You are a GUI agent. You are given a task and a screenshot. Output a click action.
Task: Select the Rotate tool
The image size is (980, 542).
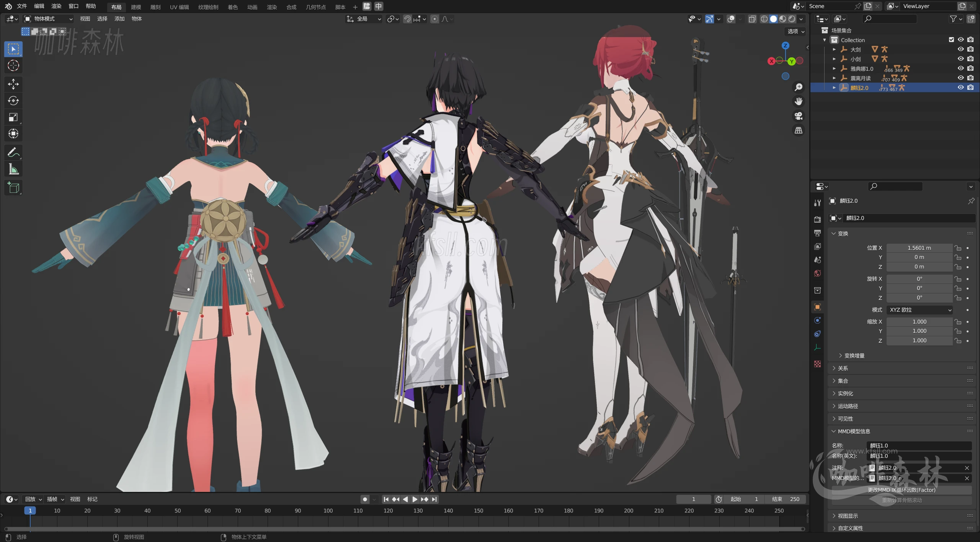coord(13,101)
